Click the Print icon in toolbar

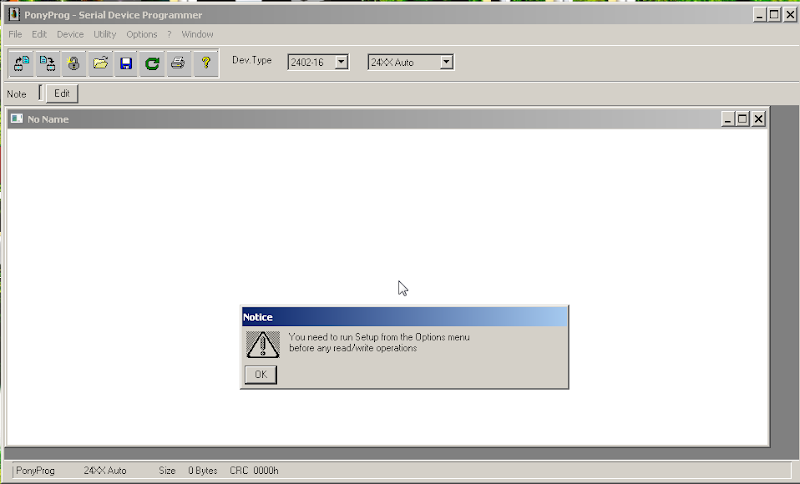click(178, 63)
